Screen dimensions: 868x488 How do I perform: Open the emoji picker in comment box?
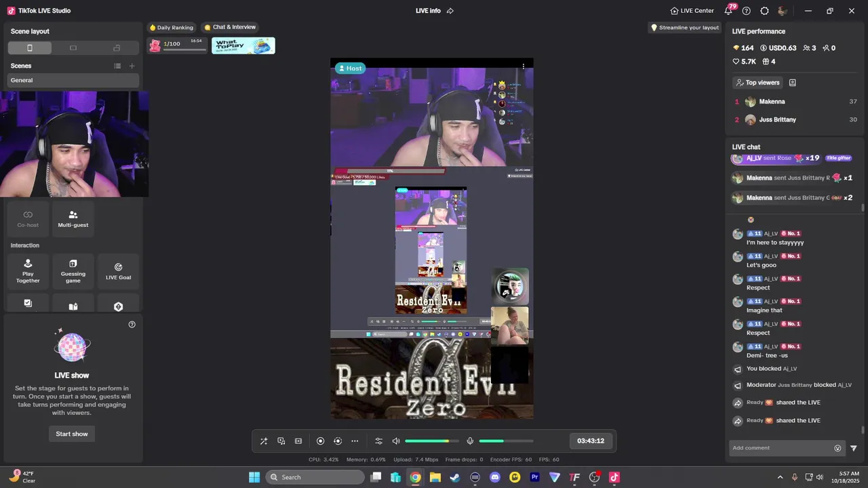click(837, 448)
